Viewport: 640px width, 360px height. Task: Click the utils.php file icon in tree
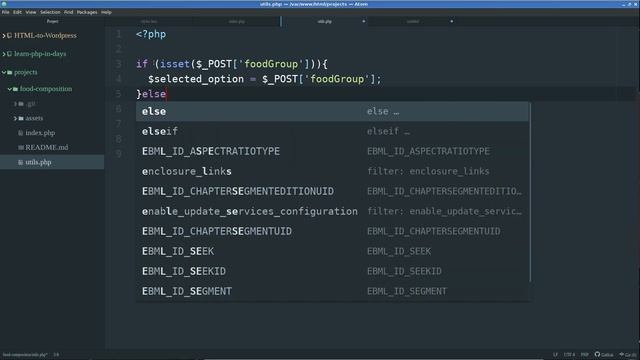pos(21,162)
